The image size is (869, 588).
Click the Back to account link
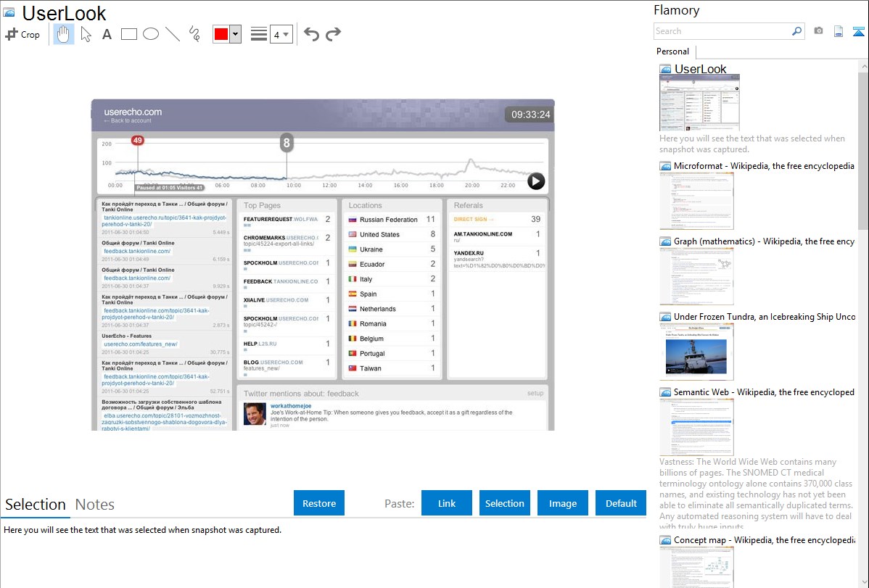point(128,121)
